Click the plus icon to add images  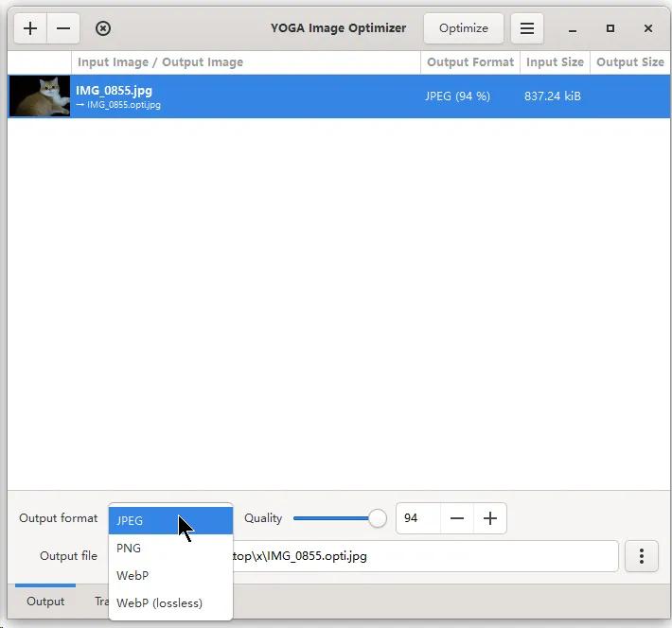(x=30, y=28)
